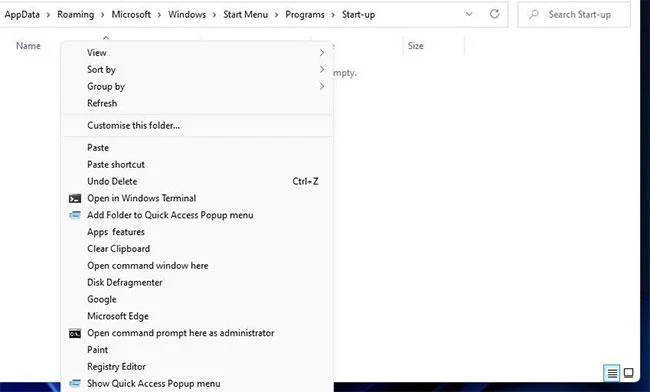Open Registry Editor from the menu
The width and height of the screenshot is (650, 392).
click(x=197, y=367)
